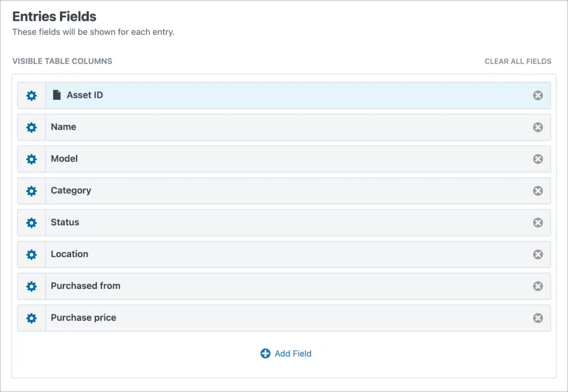Select the Purchase price field label
Screen dimensions: 568x392
click(x=83, y=318)
